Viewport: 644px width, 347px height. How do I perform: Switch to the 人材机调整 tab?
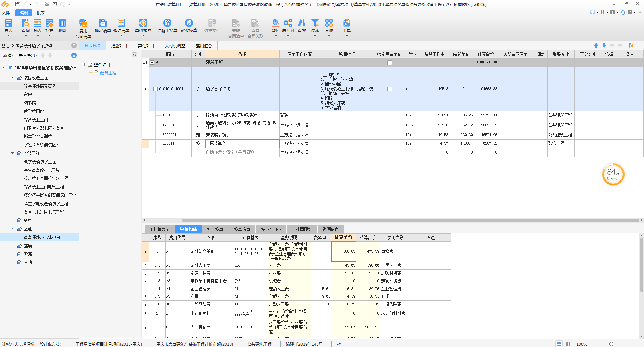pos(175,46)
